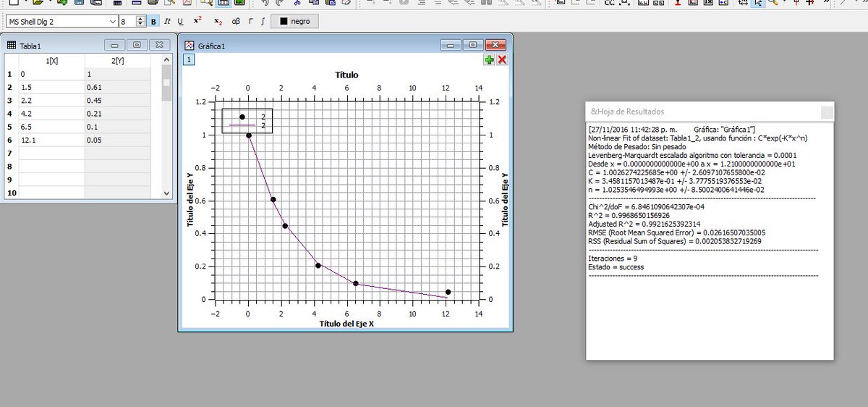The width and height of the screenshot is (868, 407).
Task: Click the Estado = success line
Action: point(616,267)
